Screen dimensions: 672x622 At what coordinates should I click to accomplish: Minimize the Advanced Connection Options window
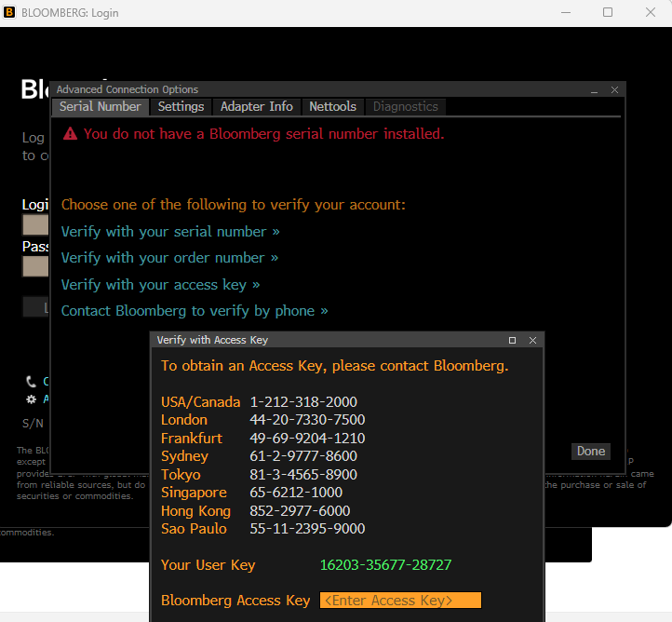(594, 90)
